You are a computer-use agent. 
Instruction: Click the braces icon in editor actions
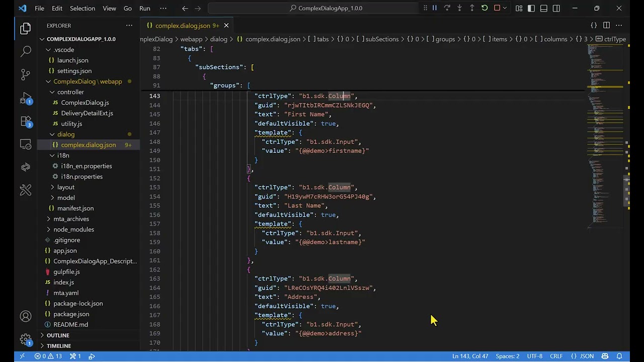(594, 25)
